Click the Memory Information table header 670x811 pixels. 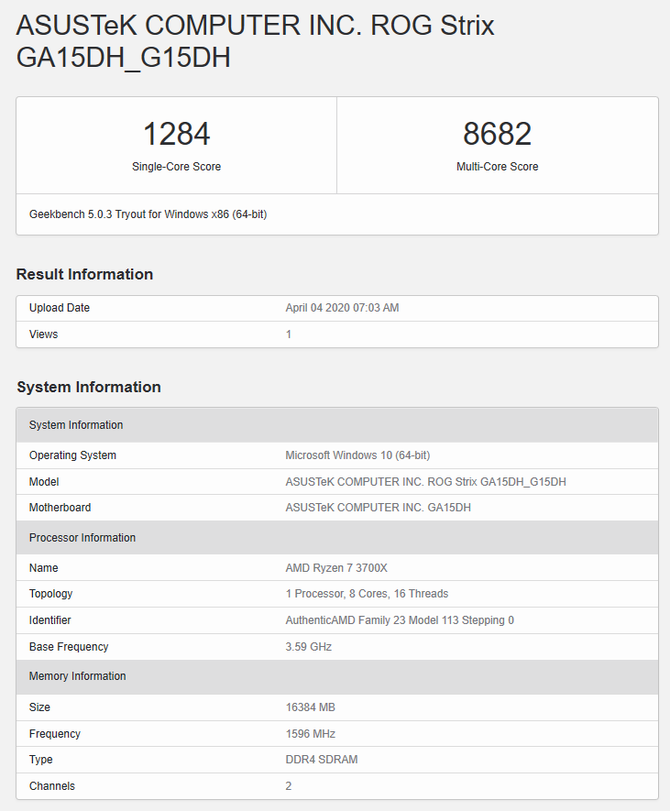pos(77,676)
